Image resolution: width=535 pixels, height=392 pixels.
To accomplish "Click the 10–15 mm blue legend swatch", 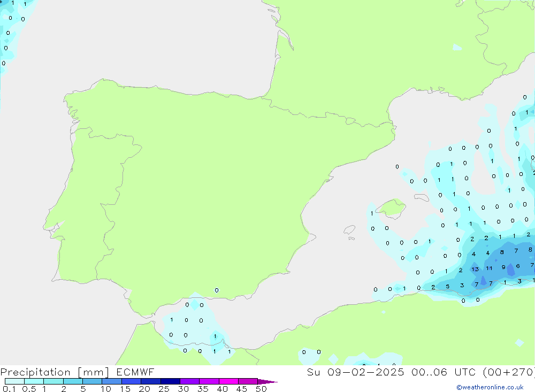I will coord(112,381).
